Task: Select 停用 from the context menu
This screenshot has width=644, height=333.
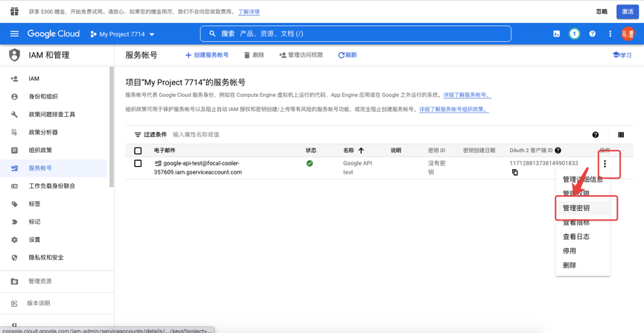Action: pyautogui.click(x=570, y=251)
